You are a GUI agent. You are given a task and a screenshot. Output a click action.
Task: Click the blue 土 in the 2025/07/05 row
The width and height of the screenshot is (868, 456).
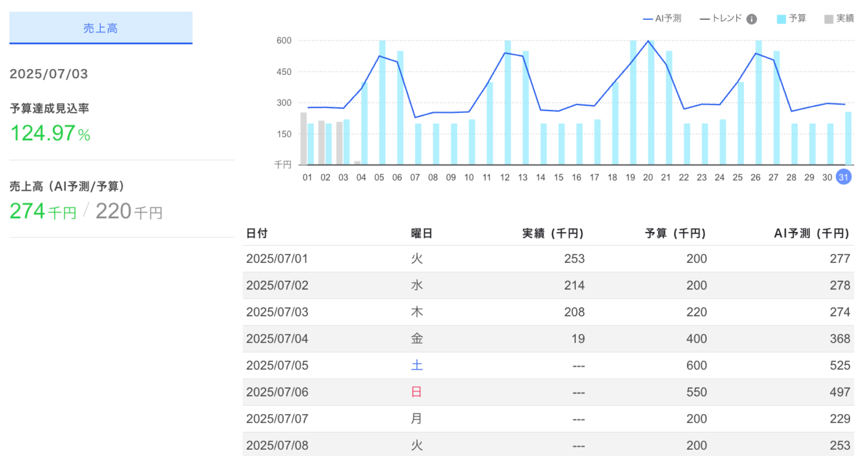tap(417, 365)
